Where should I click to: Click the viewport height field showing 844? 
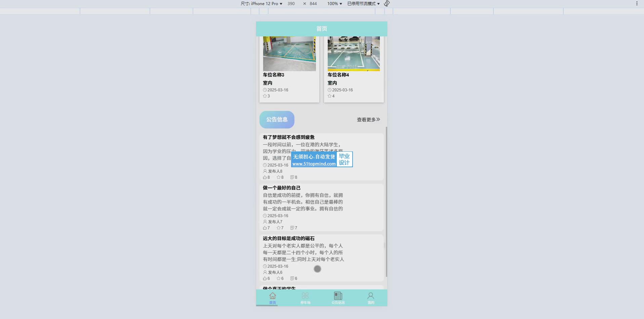point(313,4)
